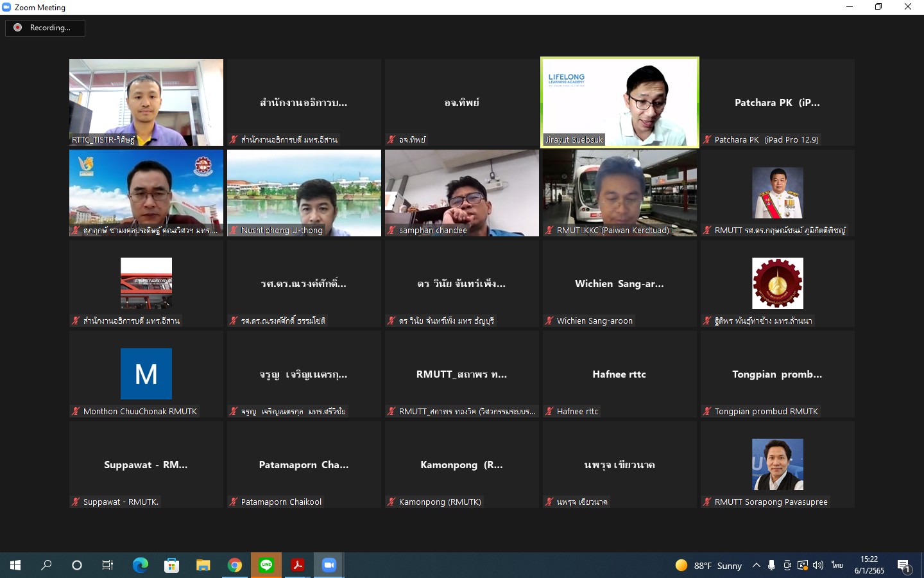
Task: Click the Zoom icon in the taskbar
Action: pyautogui.click(x=329, y=565)
